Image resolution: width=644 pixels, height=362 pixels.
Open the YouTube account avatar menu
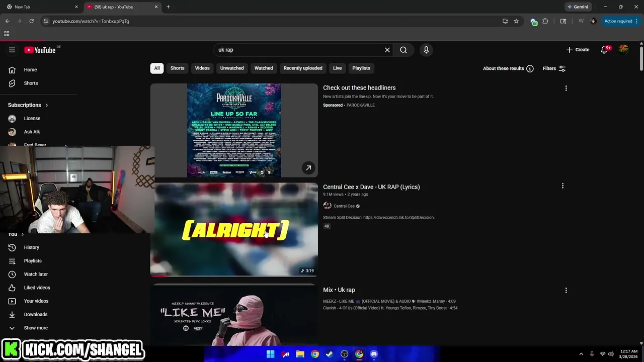click(624, 49)
